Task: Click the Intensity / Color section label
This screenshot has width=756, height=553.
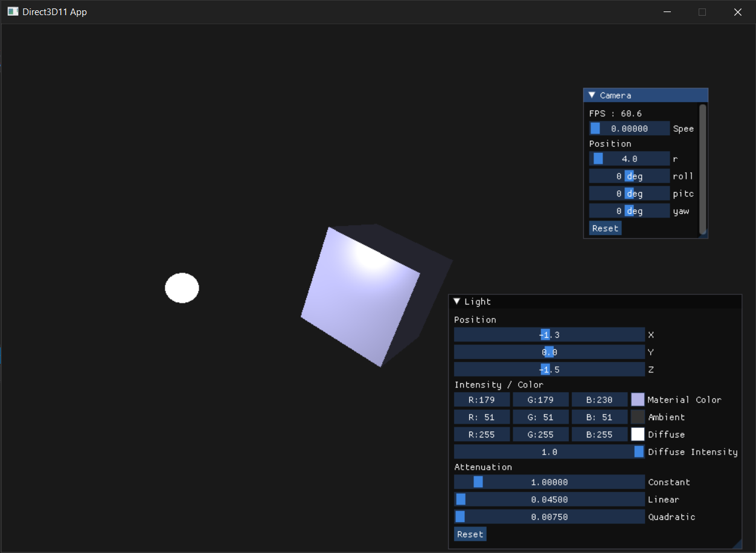Action: pos(499,385)
